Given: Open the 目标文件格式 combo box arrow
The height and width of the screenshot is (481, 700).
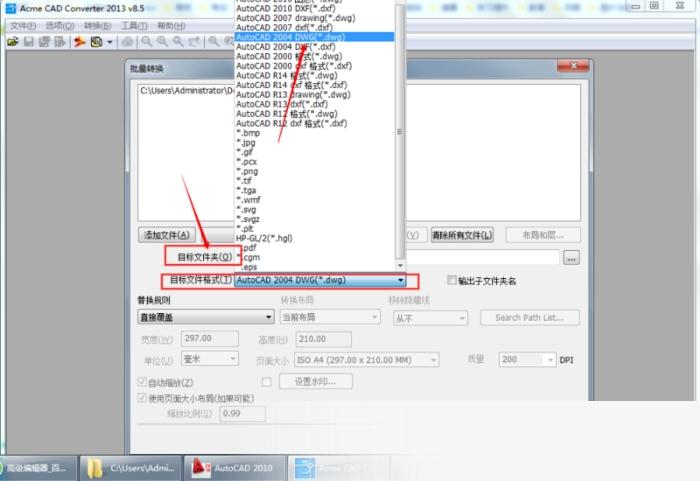Looking at the screenshot, I should point(400,280).
